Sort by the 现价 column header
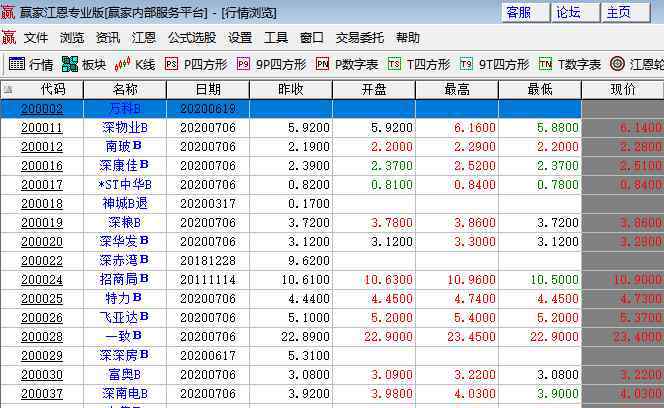This screenshot has width=664, height=408. click(x=623, y=89)
